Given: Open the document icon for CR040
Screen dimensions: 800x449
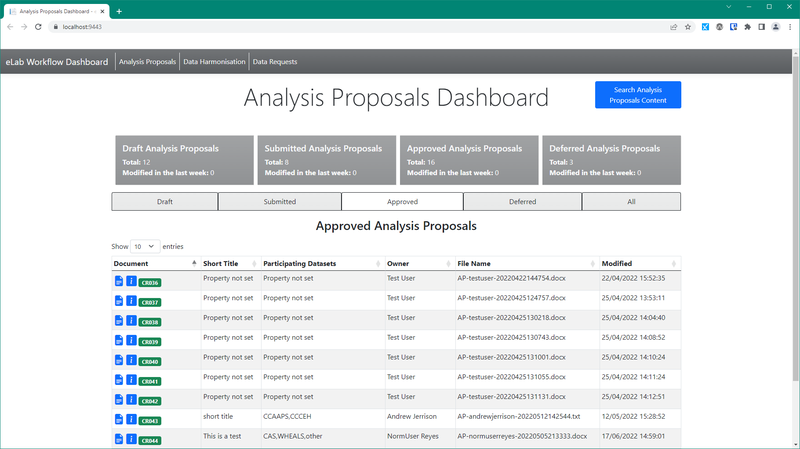Looking at the screenshot, I should click(119, 361).
